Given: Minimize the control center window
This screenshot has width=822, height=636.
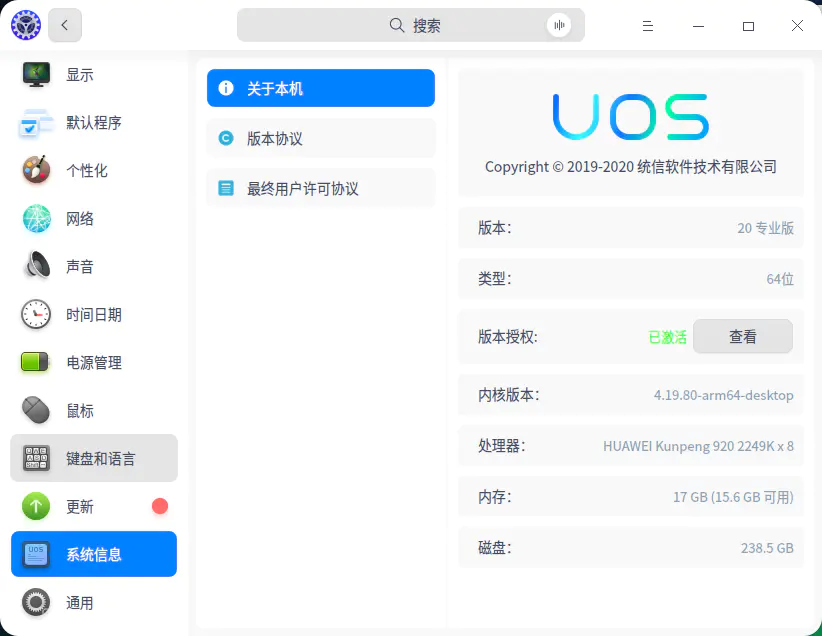Looking at the screenshot, I should (698, 26).
